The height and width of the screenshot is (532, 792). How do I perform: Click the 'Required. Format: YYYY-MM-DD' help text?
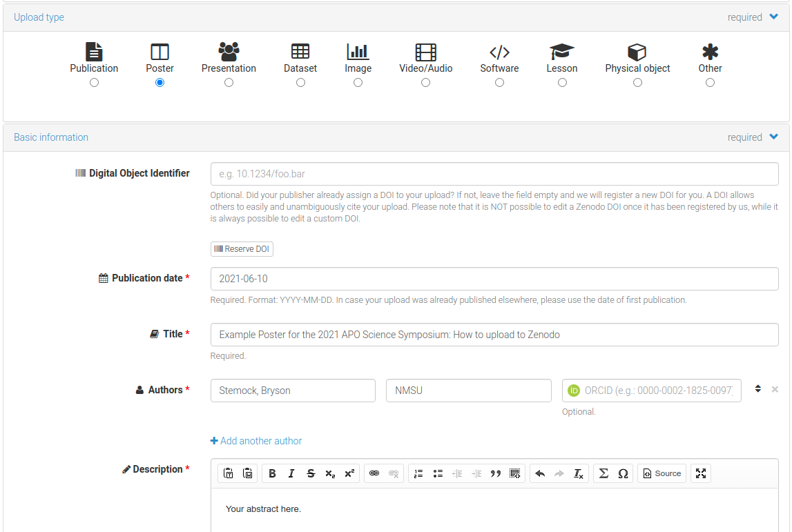click(x=449, y=300)
